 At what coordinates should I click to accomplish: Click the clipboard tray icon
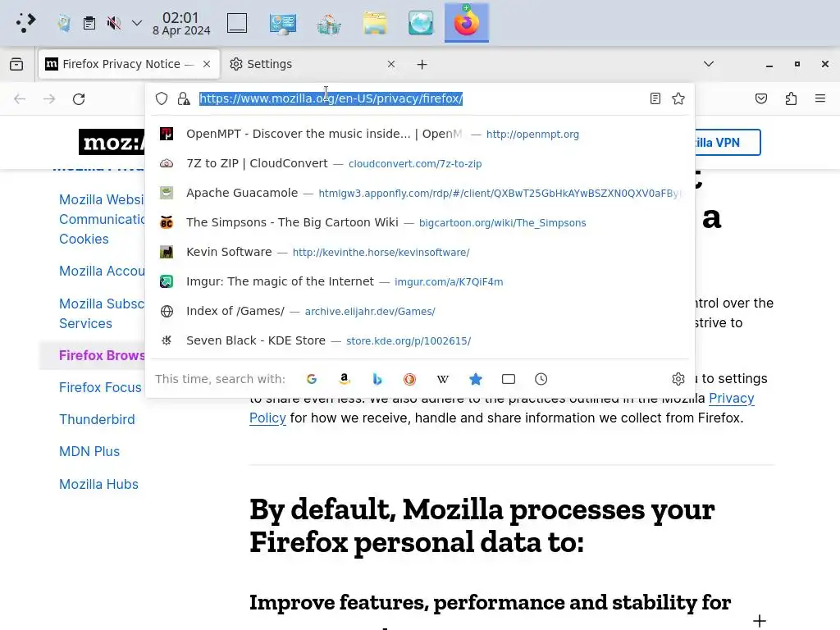click(x=89, y=23)
